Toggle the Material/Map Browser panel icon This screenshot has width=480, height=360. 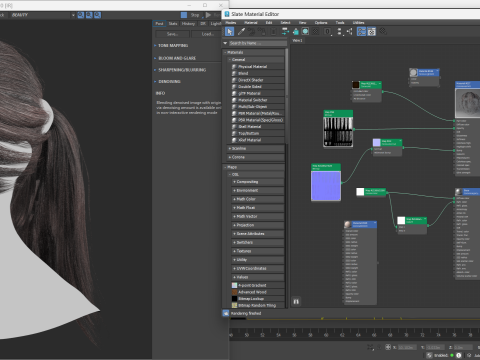coord(361,32)
